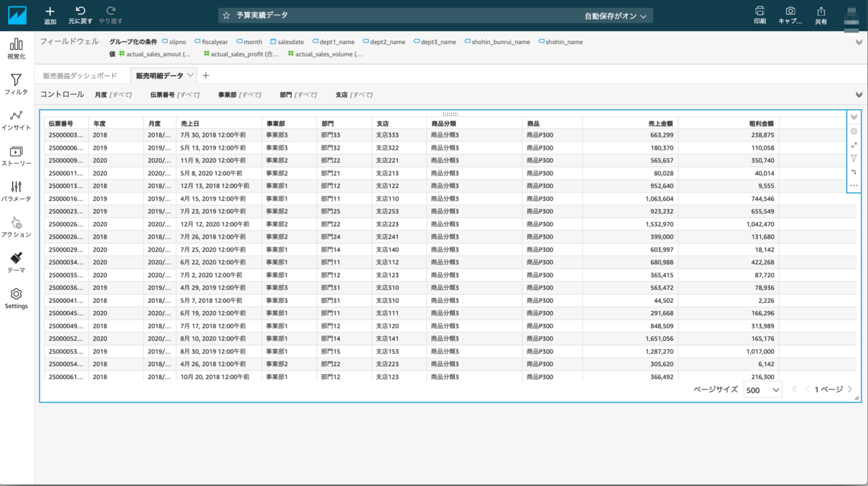The width and height of the screenshot is (868, 486).
Task: Open the 事業部 control dropdown
Action: click(x=239, y=95)
